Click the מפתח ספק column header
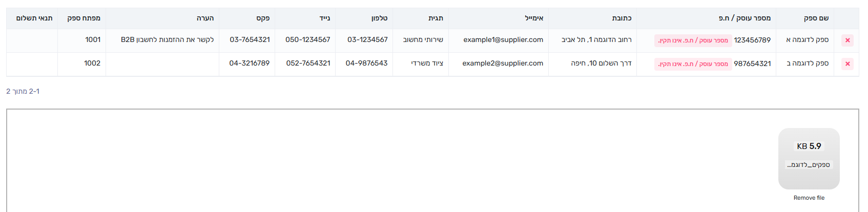This screenshot has height=212, width=868. click(x=84, y=18)
